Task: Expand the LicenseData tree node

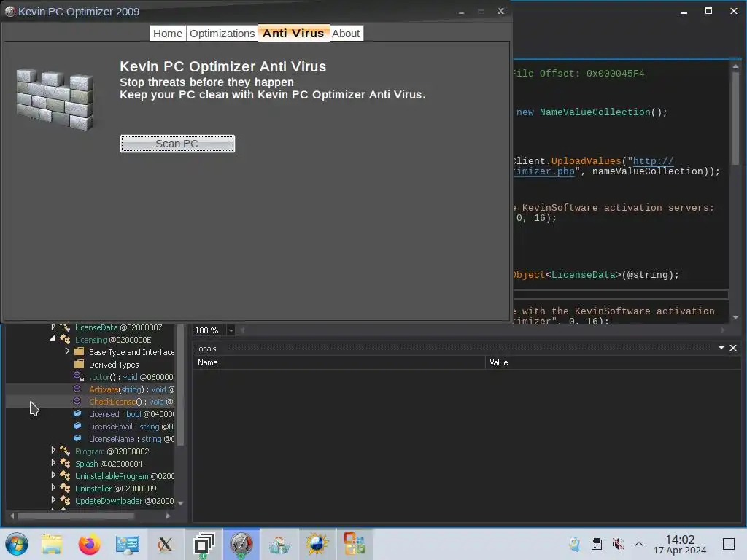Action: tap(53, 327)
